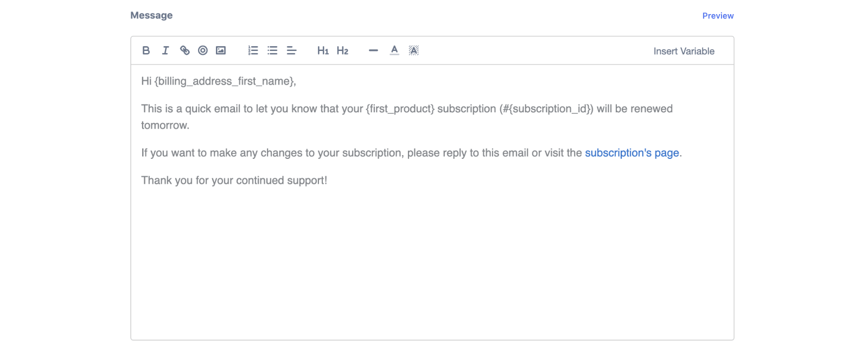This screenshot has height=346, width=868.
Task: Apply Heading 1 style
Action: pos(323,50)
